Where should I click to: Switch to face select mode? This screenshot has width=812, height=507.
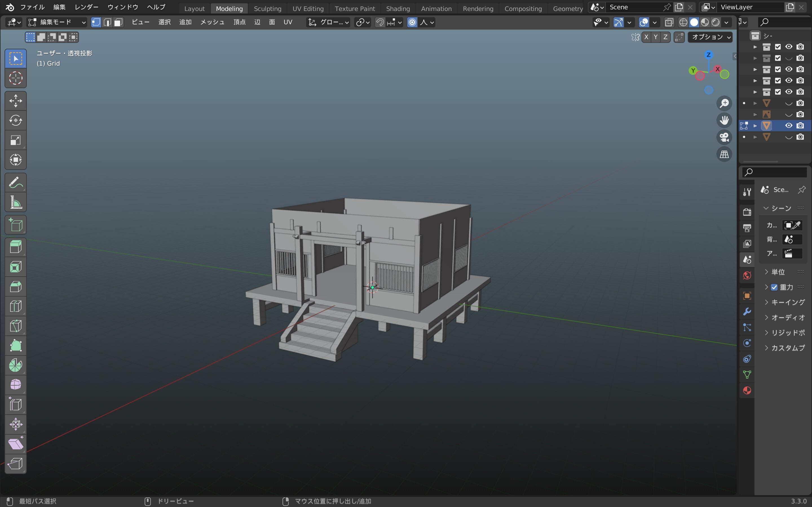click(118, 22)
